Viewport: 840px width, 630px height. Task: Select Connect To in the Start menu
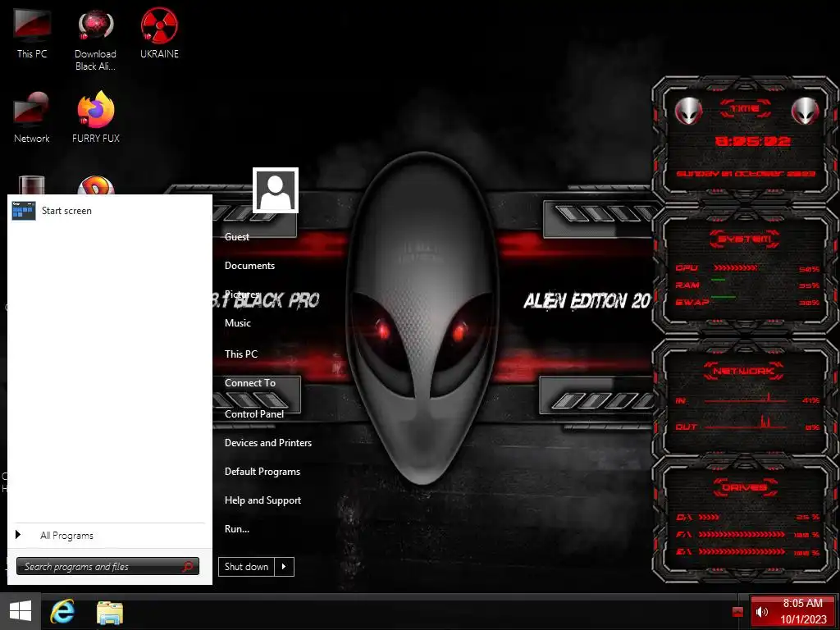click(x=250, y=383)
